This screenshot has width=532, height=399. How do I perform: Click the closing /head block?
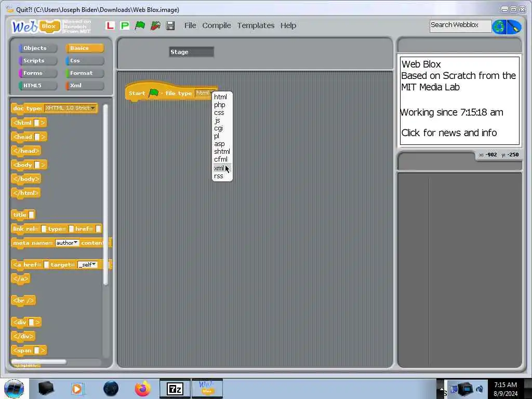(x=26, y=151)
